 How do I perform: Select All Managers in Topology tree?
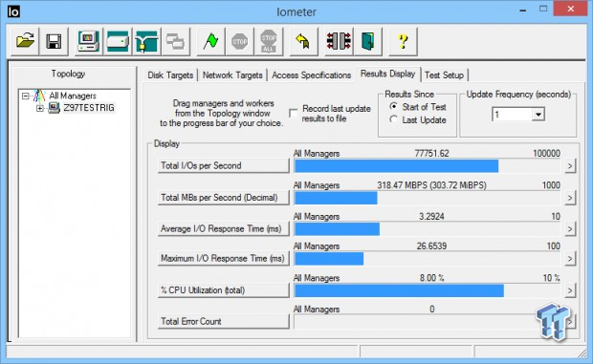tap(73, 96)
